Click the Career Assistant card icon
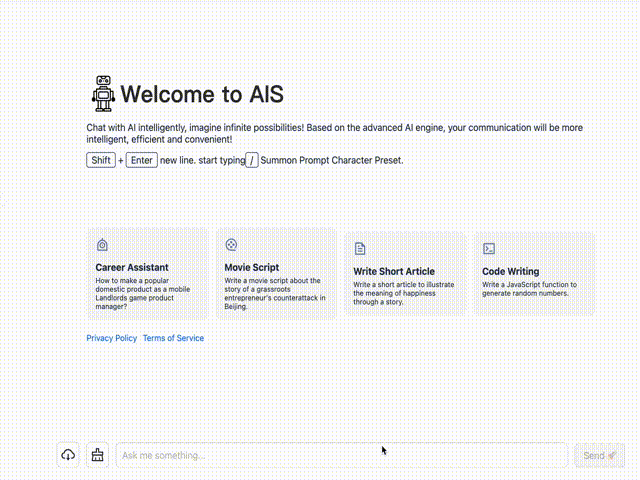Screen dimensions: 640x480 pyautogui.click(x=102, y=245)
